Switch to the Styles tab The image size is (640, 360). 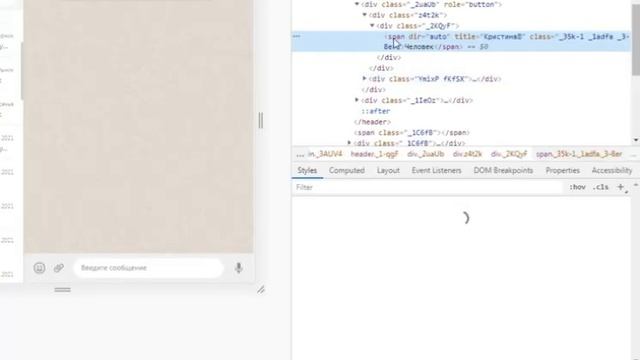[x=307, y=170]
